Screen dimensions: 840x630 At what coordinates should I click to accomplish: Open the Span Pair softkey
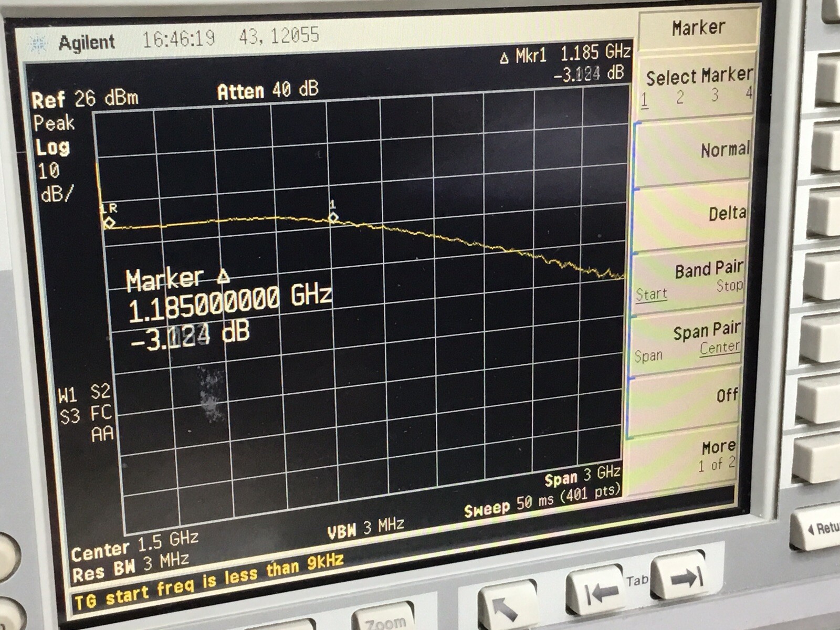(x=685, y=341)
